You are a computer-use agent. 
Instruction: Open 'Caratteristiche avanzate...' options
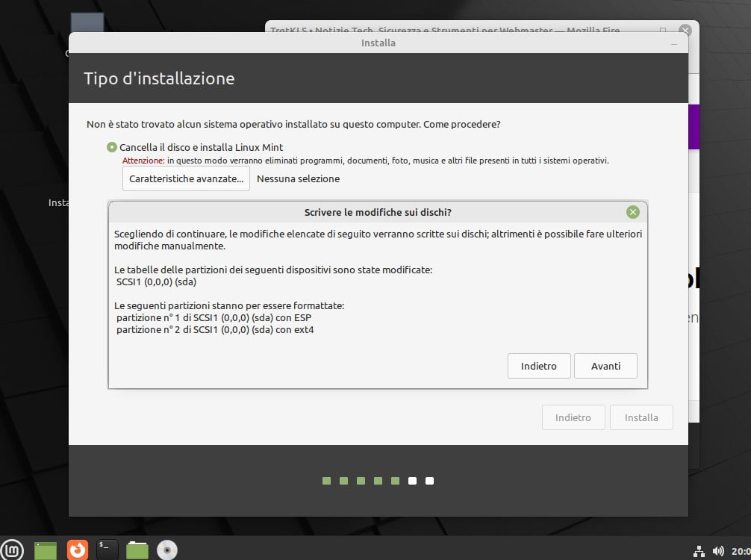click(186, 178)
